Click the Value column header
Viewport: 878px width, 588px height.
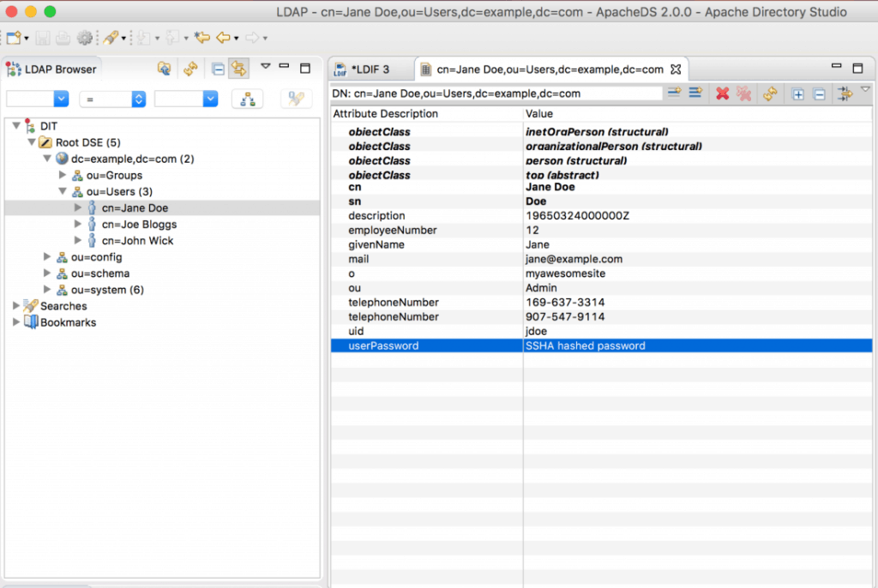point(698,114)
